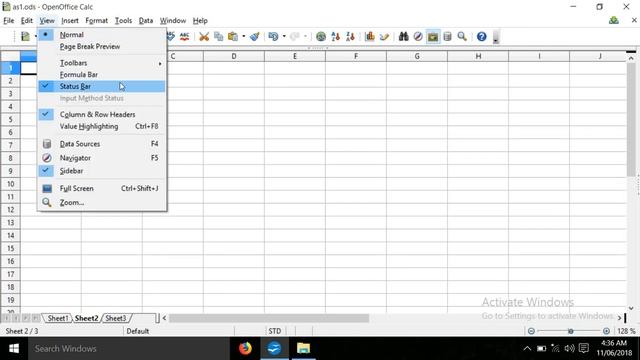Click Sort Descending icon
640x360 pixels.
pyautogui.click(x=350, y=37)
